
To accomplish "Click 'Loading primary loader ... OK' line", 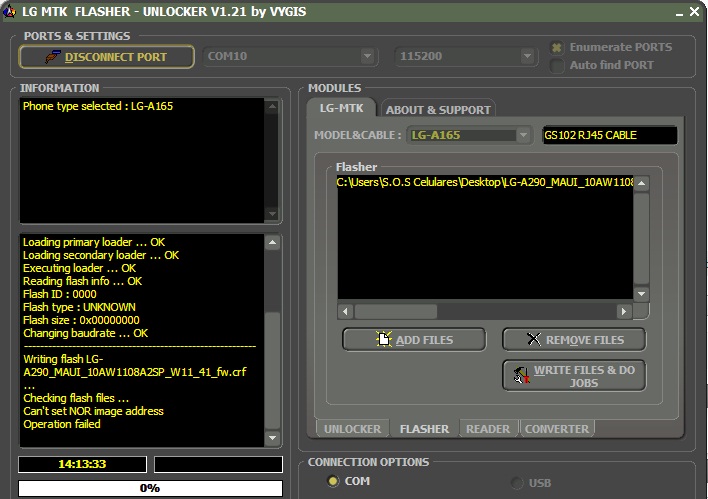I will tap(94, 242).
